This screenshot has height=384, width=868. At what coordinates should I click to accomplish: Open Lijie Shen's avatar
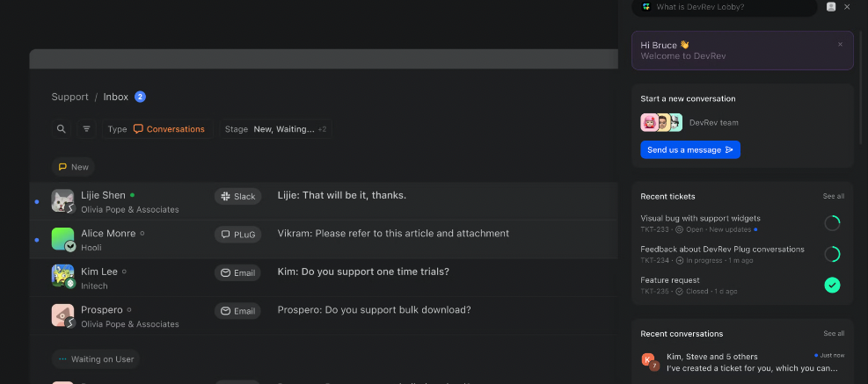(62, 201)
